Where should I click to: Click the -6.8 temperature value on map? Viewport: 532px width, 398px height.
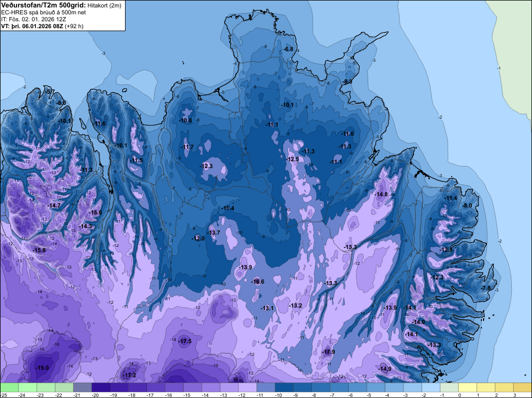point(288,49)
